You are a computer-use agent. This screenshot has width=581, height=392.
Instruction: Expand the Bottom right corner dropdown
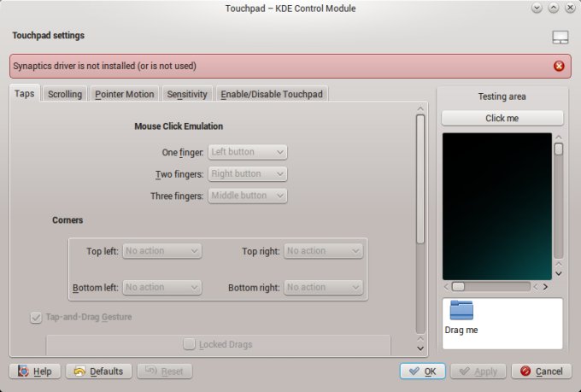[324, 287]
